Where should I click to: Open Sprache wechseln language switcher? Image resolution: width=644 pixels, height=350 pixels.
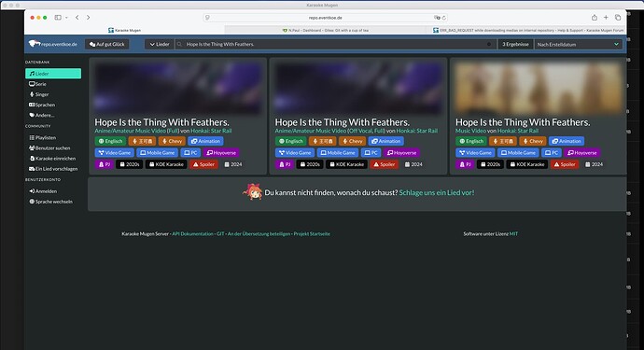[50, 202]
